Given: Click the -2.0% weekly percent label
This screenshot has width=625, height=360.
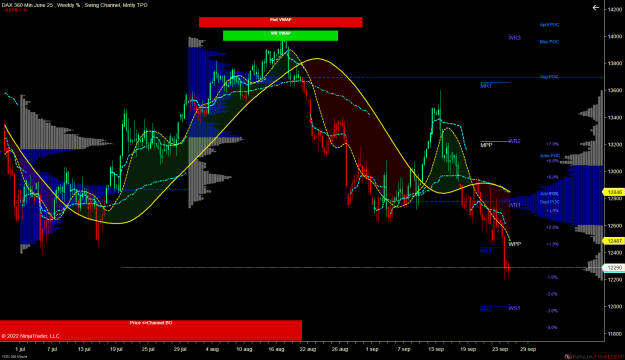Looking at the screenshot, I should pos(552,294).
